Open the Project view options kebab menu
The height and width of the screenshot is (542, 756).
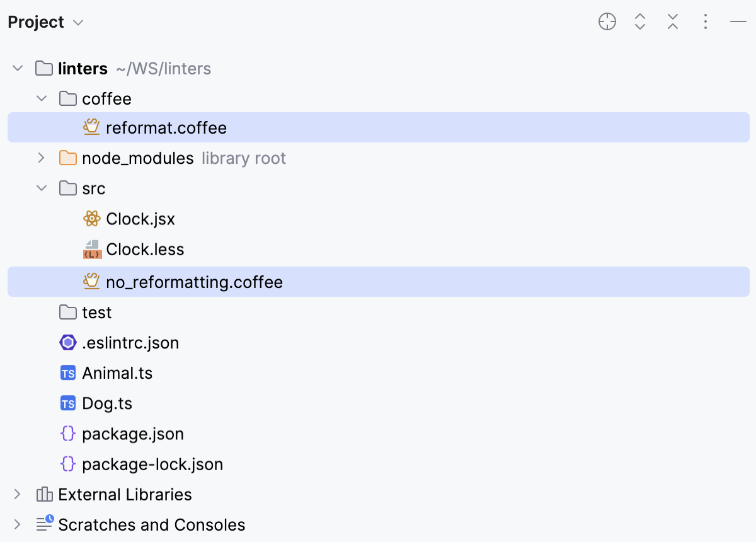click(706, 21)
